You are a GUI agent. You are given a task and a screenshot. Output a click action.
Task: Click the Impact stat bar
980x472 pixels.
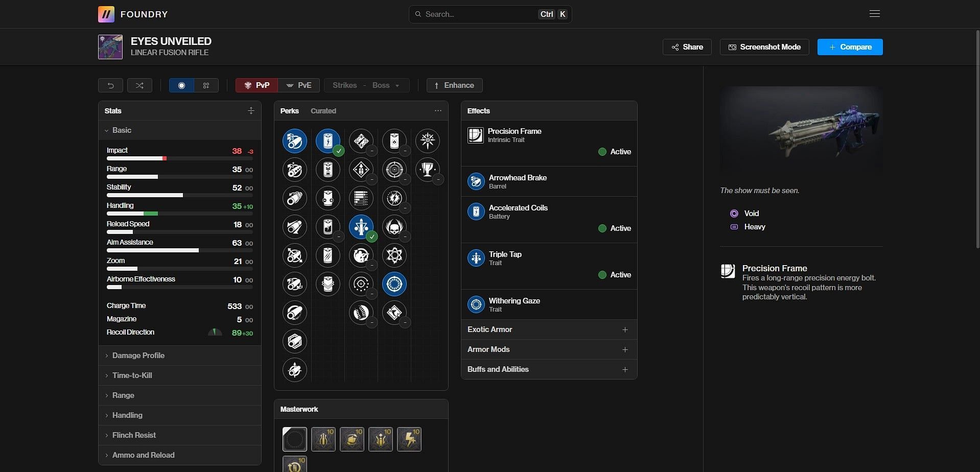[x=179, y=158]
